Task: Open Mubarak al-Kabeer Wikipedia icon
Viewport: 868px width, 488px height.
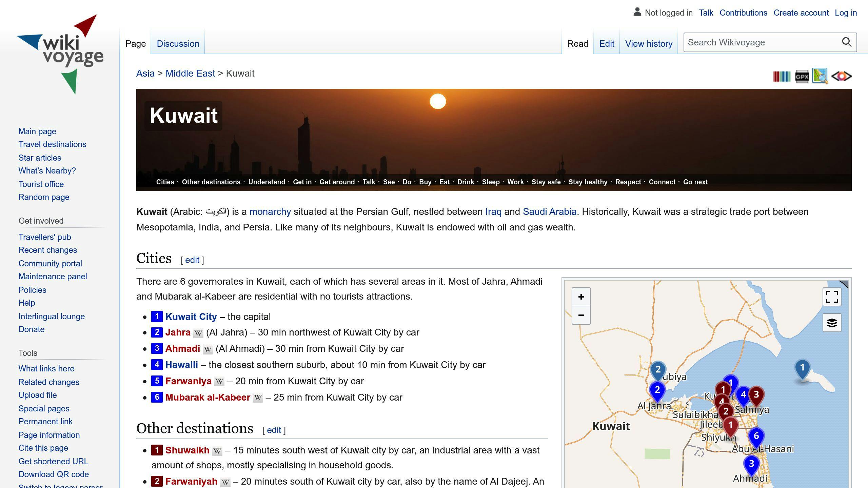Action: pos(258,398)
